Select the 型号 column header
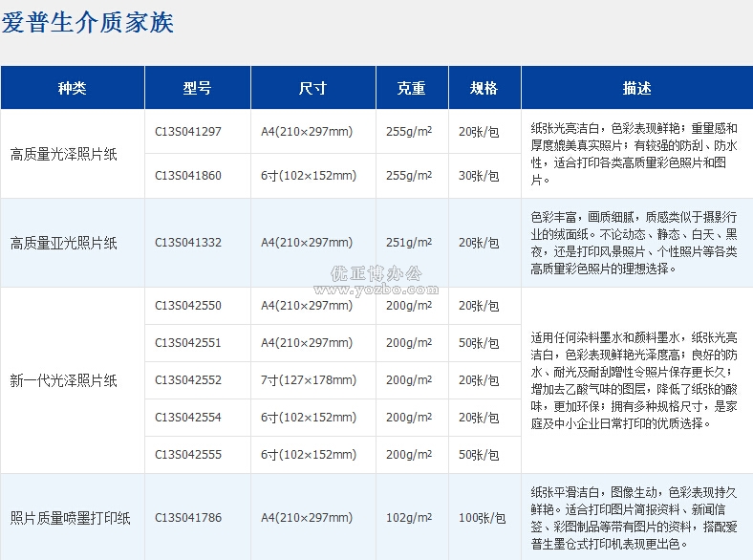 198,88
